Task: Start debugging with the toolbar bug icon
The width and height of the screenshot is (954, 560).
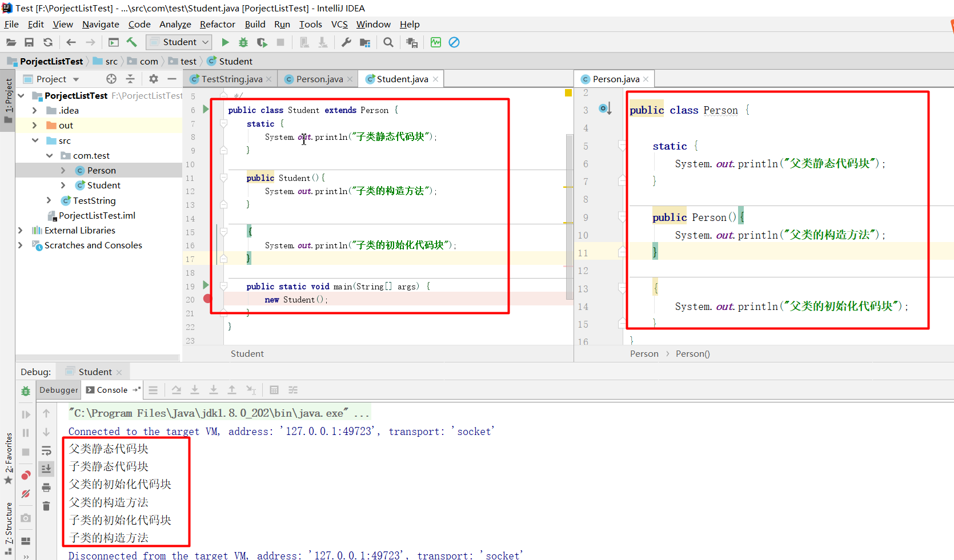Action: 243,42
